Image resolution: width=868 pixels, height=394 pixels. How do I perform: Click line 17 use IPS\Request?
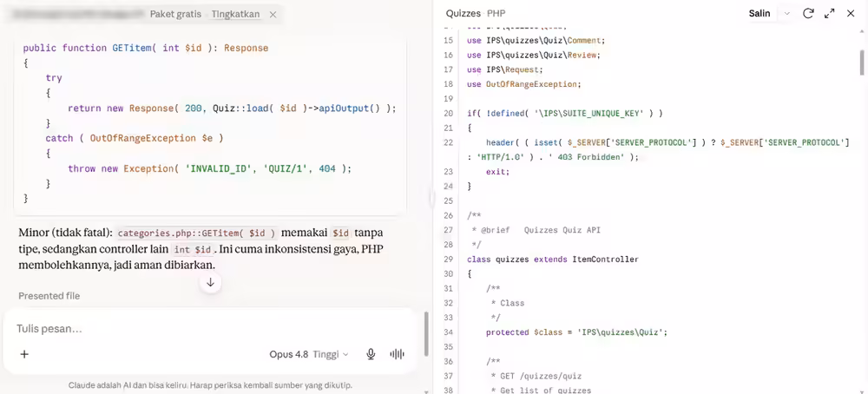click(x=505, y=69)
